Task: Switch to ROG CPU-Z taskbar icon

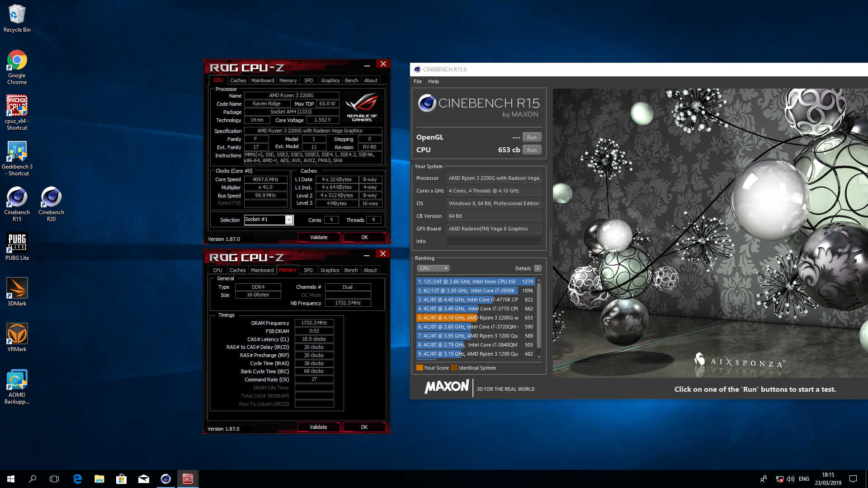Action: pos(188,479)
